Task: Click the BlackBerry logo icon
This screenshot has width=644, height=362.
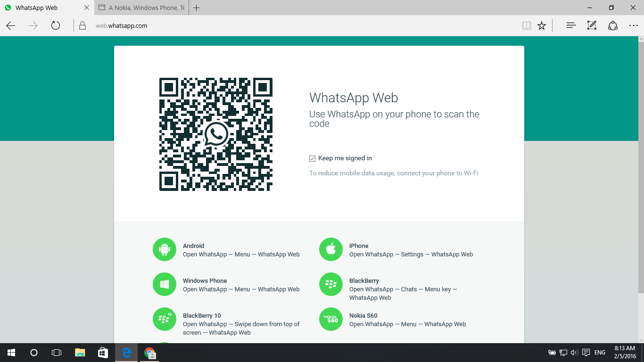Action: [x=331, y=284]
